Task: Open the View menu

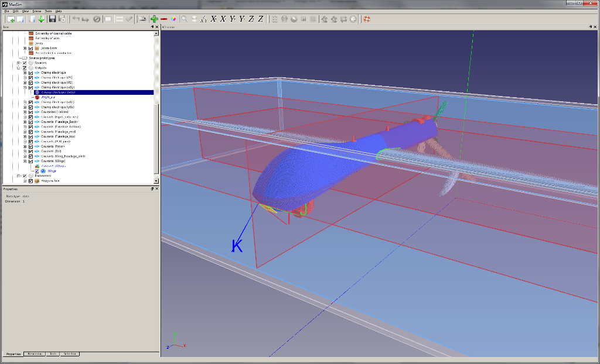Action: coord(25,12)
